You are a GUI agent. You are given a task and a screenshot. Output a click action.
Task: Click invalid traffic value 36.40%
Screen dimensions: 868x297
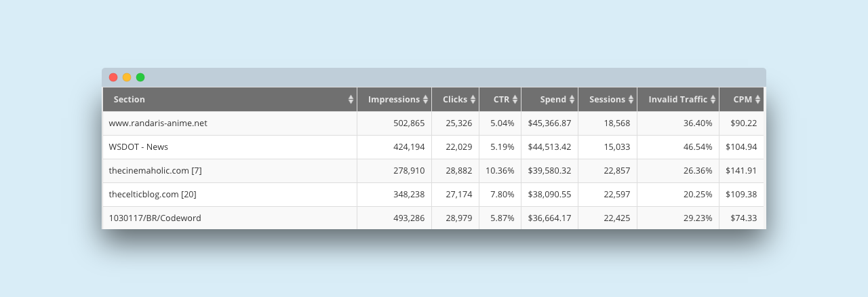pos(698,123)
